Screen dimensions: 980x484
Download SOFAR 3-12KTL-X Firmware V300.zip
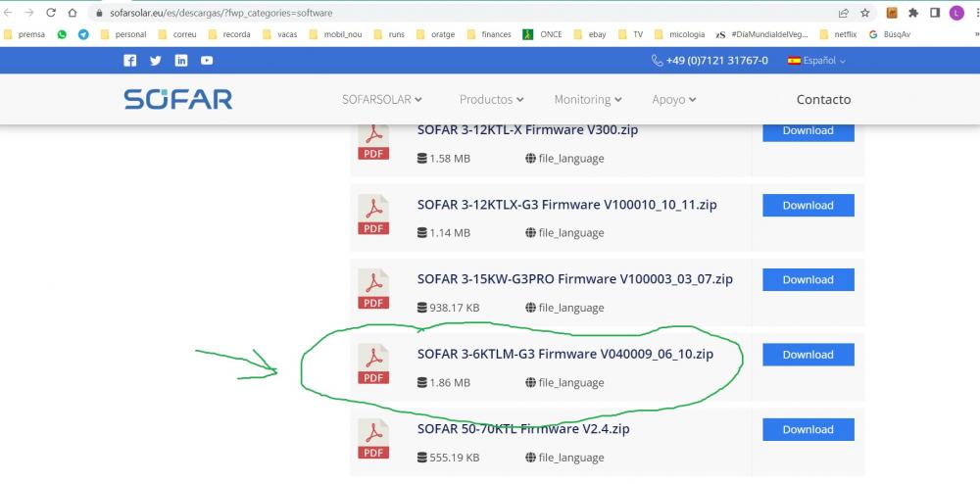(808, 131)
